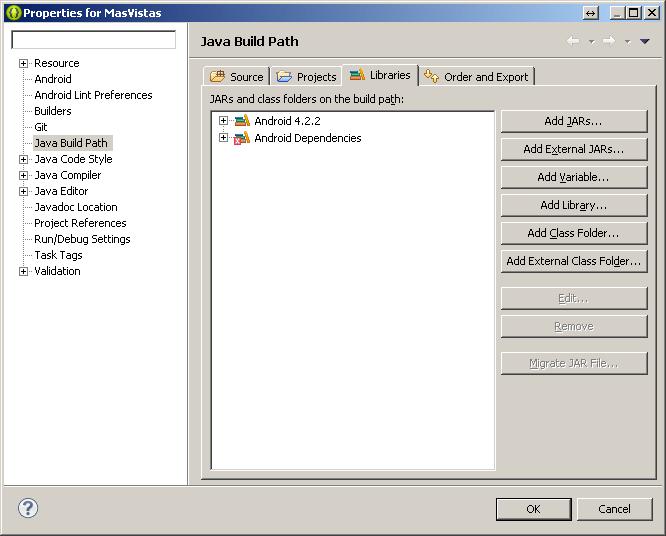Select the Resource tree item label
Image resolution: width=666 pixels, height=536 pixels.
pyautogui.click(x=57, y=63)
